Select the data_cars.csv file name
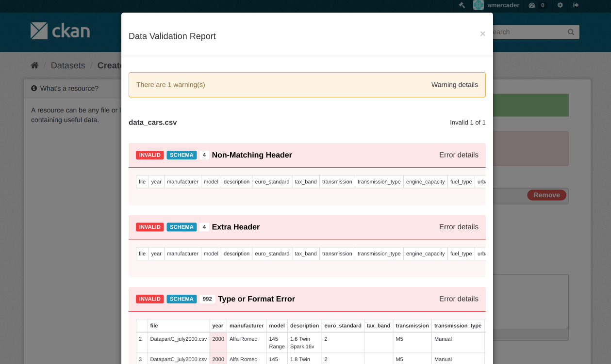 (153, 123)
